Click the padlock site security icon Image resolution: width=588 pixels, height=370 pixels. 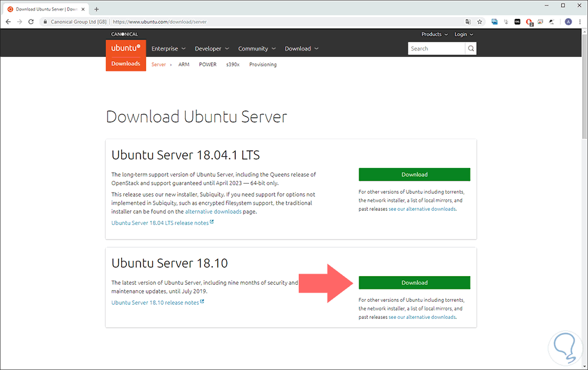45,22
